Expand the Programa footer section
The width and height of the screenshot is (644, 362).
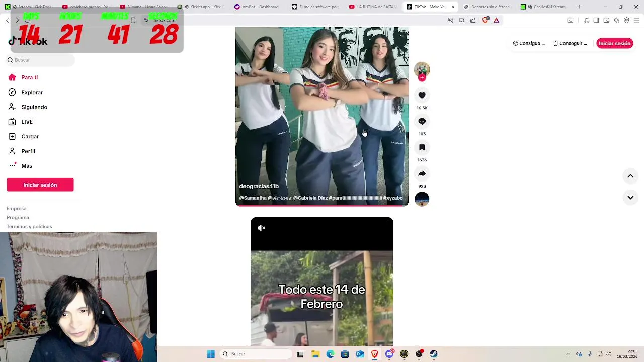click(18, 218)
